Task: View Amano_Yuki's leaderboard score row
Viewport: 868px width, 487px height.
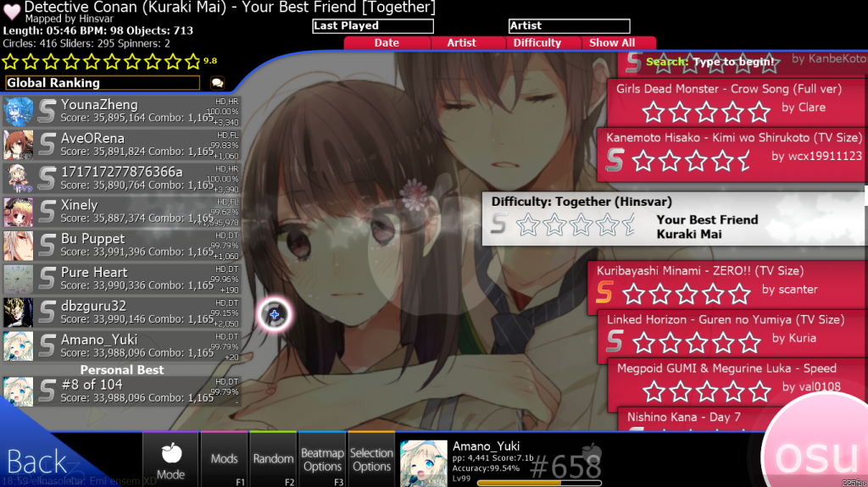Action: tap(122, 346)
